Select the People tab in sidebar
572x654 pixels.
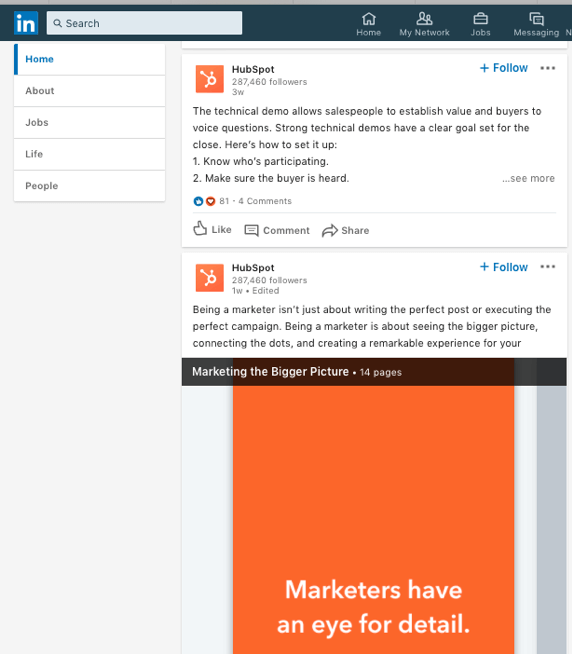point(89,186)
